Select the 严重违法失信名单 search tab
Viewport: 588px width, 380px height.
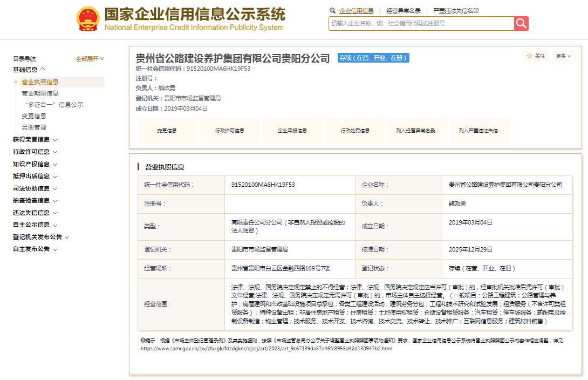(456, 11)
